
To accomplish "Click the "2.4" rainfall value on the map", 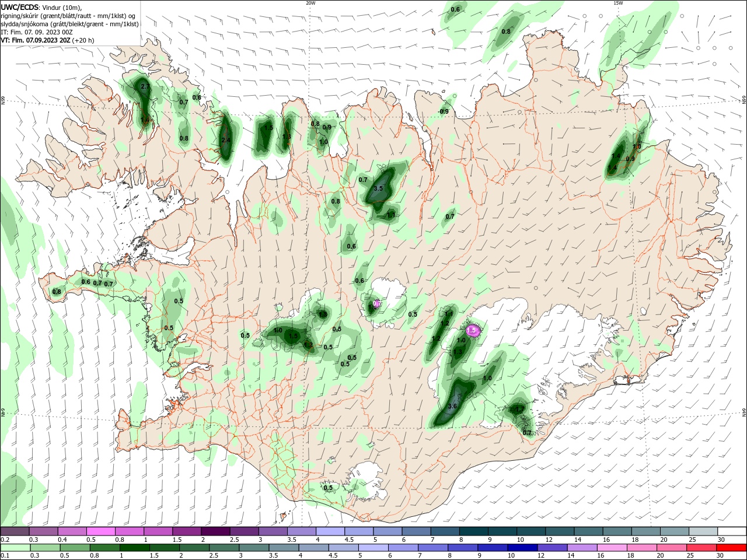I will pos(226,140).
